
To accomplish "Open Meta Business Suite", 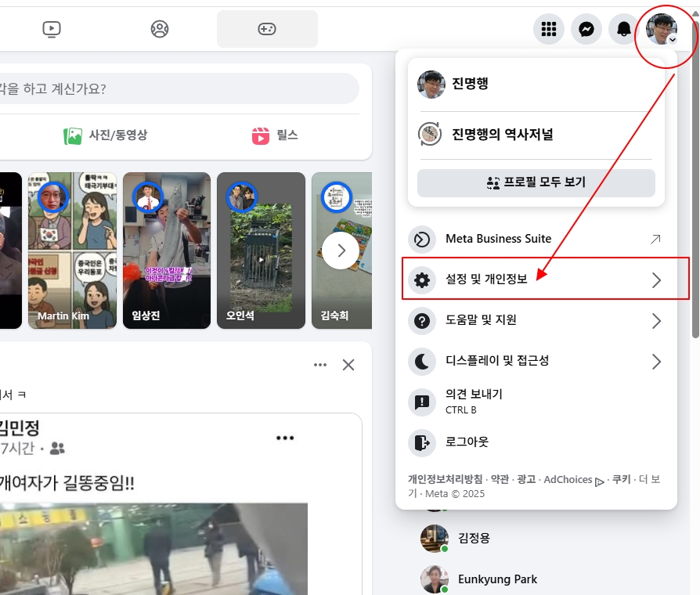I will coord(536,240).
